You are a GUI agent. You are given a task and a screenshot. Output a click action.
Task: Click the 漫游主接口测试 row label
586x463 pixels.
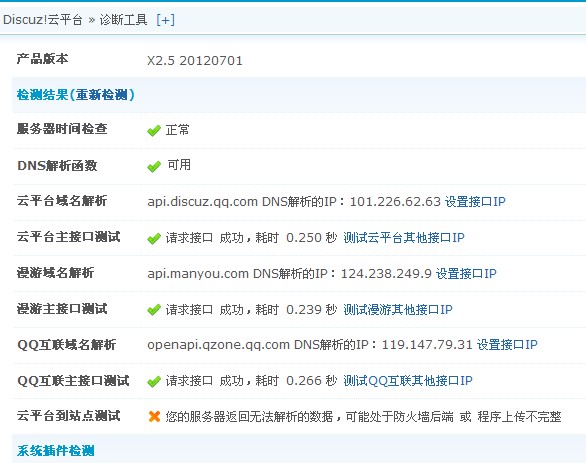pos(62,309)
